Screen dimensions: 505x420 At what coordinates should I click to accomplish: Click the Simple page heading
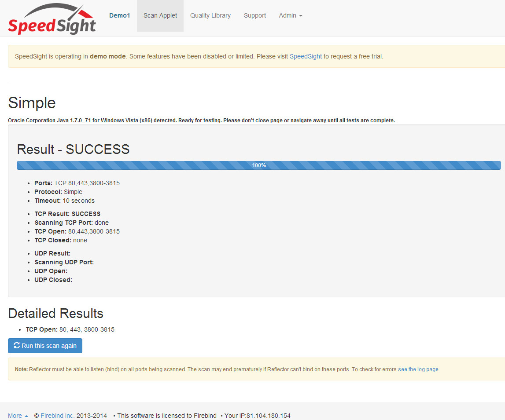pyautogui.click(x=32, y=103)
